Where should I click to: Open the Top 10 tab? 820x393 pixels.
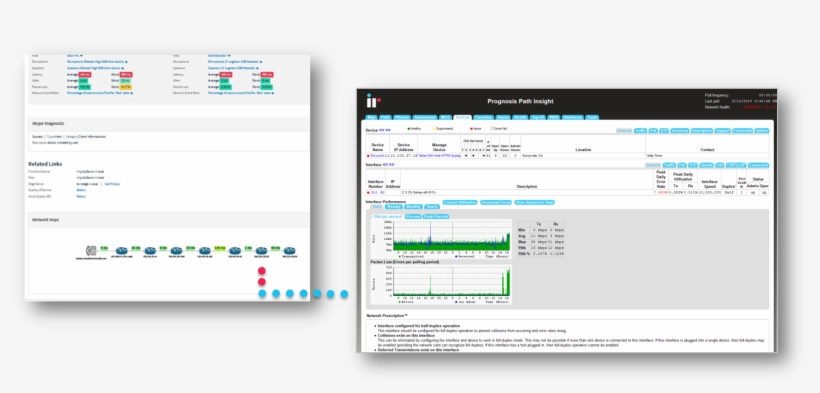pos(538,117)
